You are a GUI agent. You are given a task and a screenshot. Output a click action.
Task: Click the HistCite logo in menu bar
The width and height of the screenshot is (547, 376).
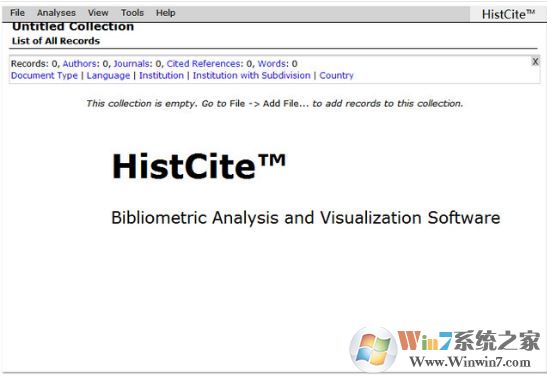pos(508,14)
